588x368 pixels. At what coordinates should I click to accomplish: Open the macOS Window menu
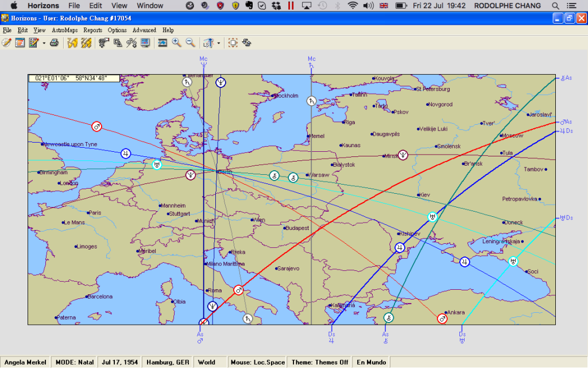click(x=150, y=6)
